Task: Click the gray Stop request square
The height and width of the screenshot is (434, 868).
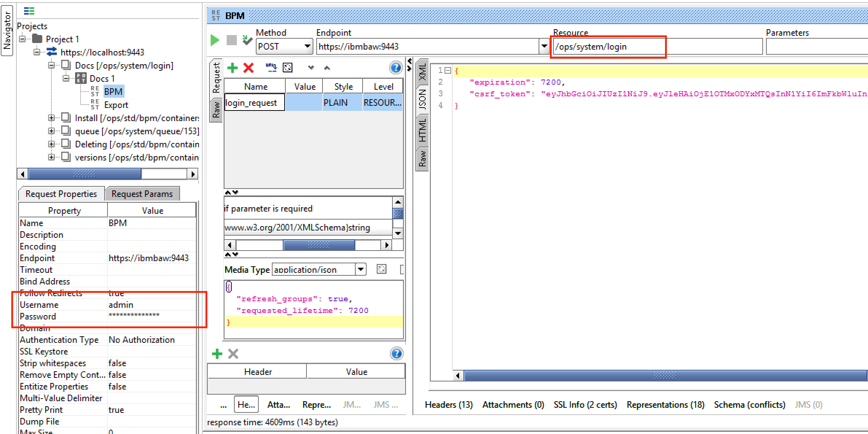Action: [x=232, y=40]
